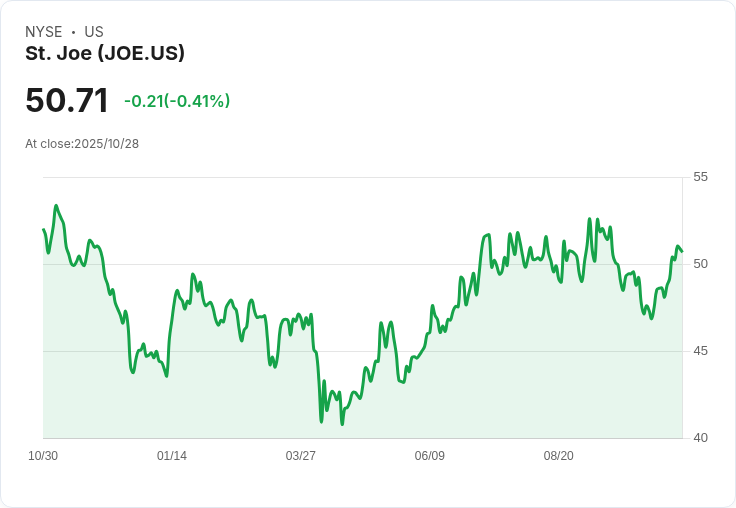Click the 45 value on the price axis
The image size is (736, 508).
[x=701, y=351]
